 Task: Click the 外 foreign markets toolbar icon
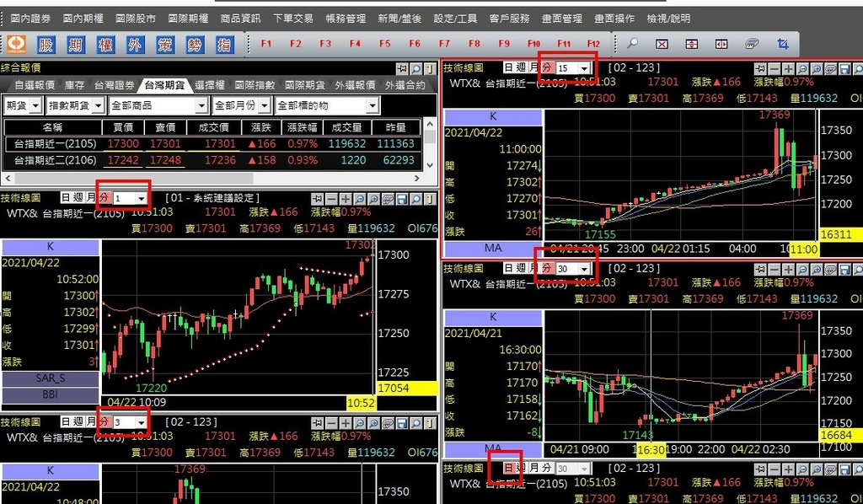pyautogui.click(x=135, y=44)
